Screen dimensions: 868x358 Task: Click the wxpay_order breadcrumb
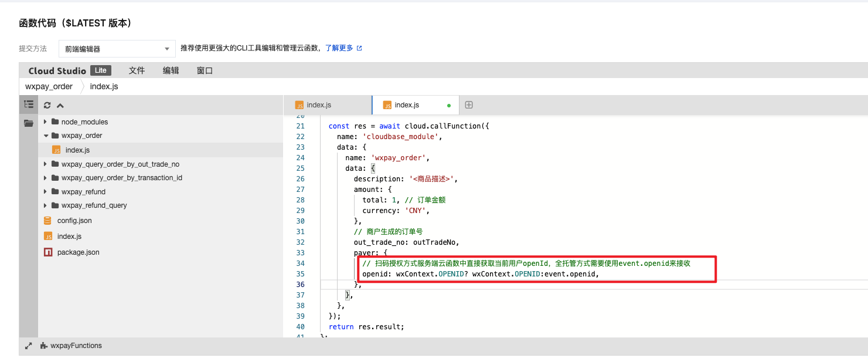(49, 86)
